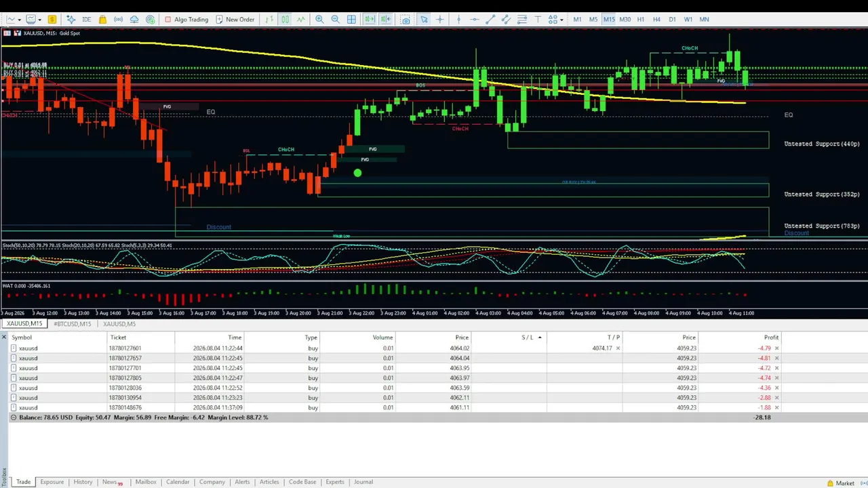Viewport: 868px width, 488px height.
Task: Select position row with ticket 18780130954
Action: tap(395, 398)
